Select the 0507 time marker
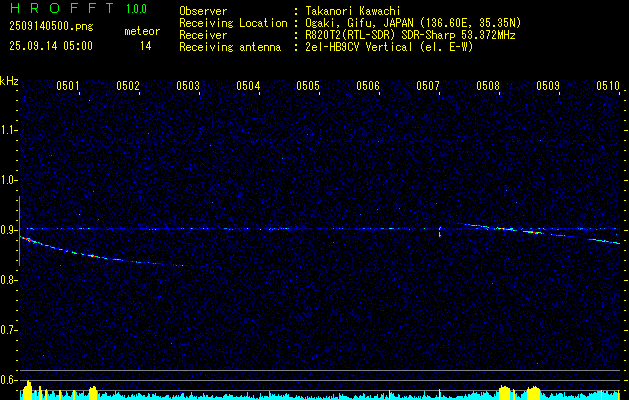 pos(428,87)
